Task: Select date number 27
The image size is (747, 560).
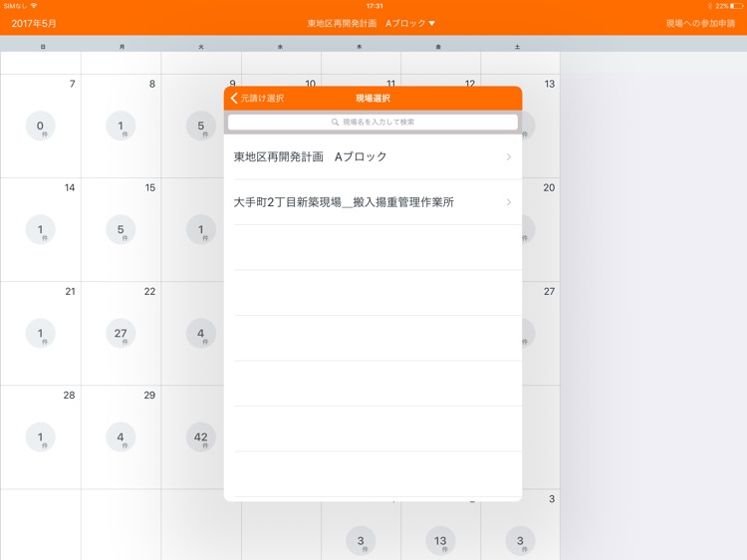Action: [x=549, y=291]
